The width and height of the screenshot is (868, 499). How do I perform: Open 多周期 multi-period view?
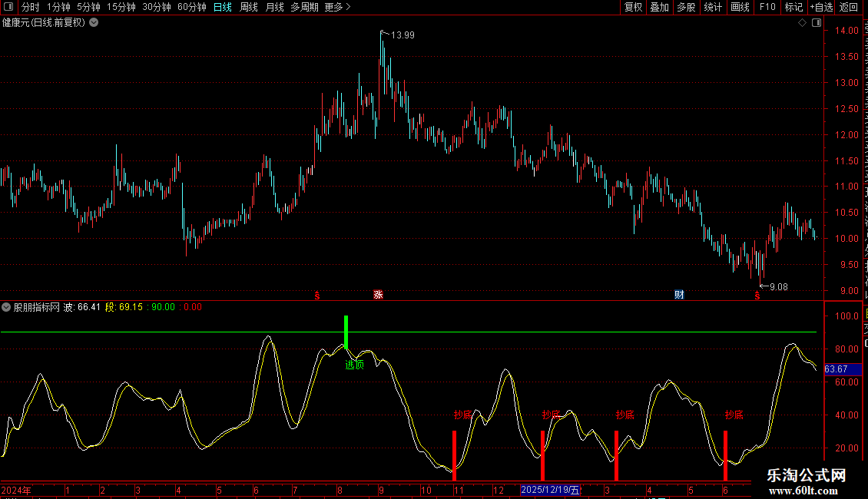click(304, 7)
